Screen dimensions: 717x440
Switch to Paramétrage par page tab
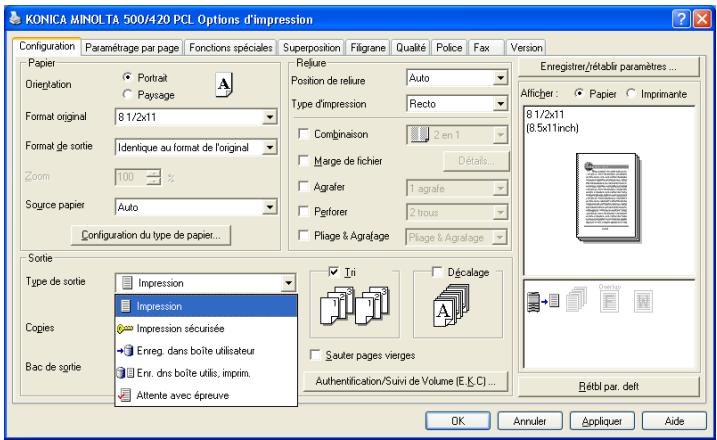click(x=132, y=48)
